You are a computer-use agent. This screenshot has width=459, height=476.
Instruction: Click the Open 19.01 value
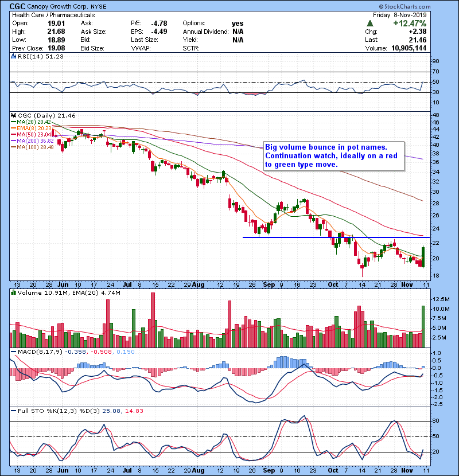[56, 24]
